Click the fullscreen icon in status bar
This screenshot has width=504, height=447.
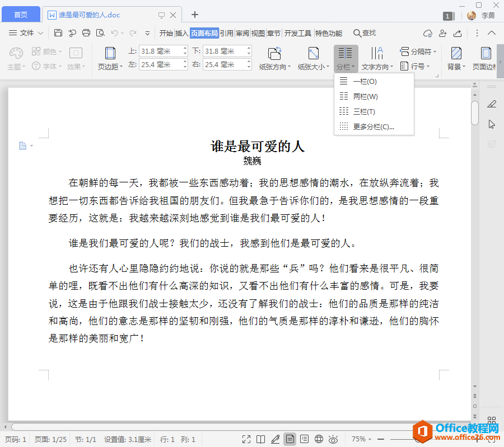[246, 439]
